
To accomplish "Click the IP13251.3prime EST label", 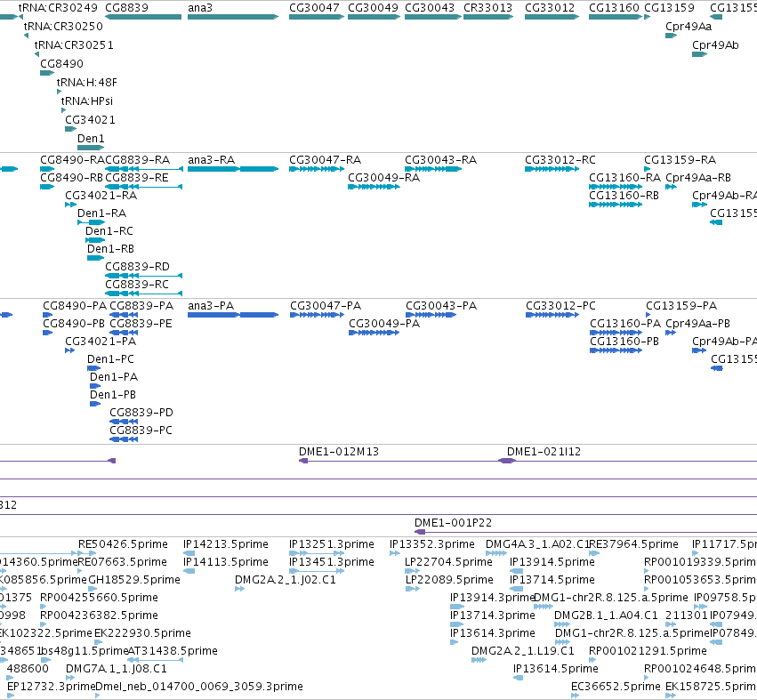I will [x=332, y=544].
